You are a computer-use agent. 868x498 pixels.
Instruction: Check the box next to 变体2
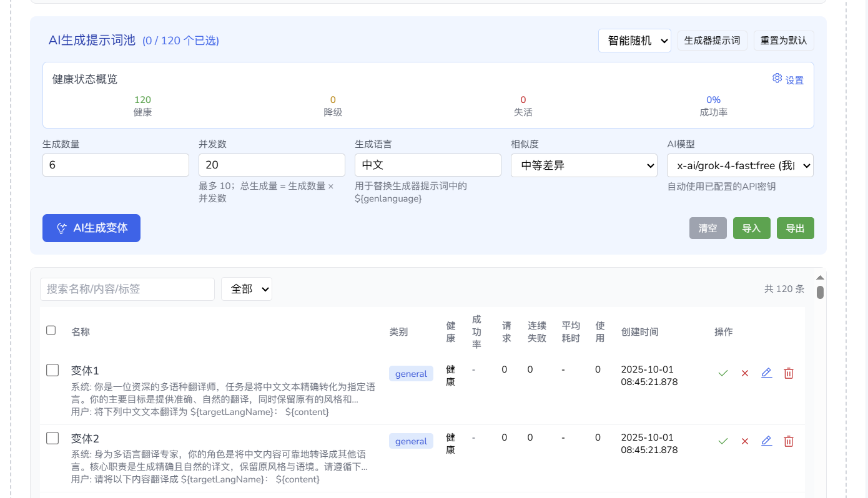[x=52, y=438]
